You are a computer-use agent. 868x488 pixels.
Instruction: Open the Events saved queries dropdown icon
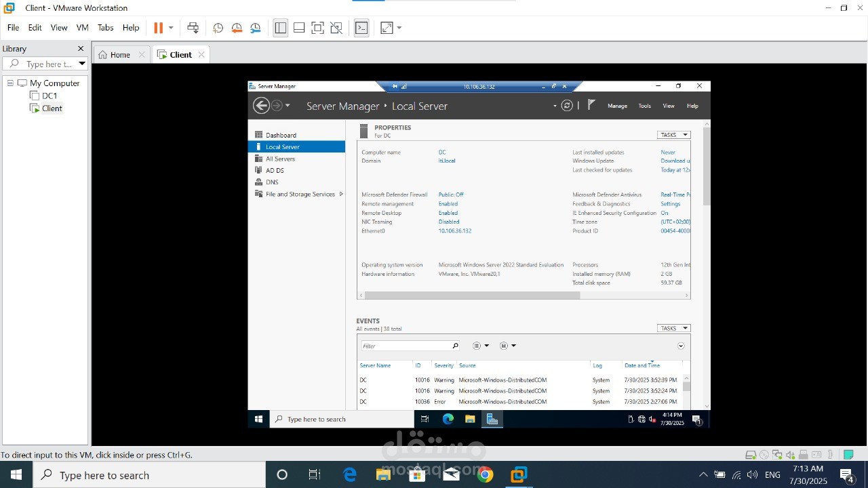click(x=508, y=346)
